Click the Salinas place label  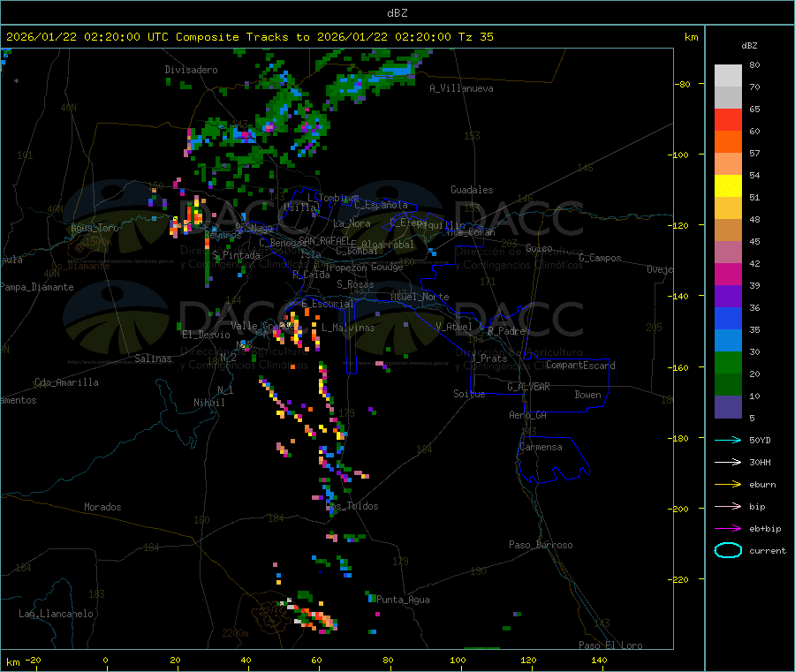coord(153,359)
